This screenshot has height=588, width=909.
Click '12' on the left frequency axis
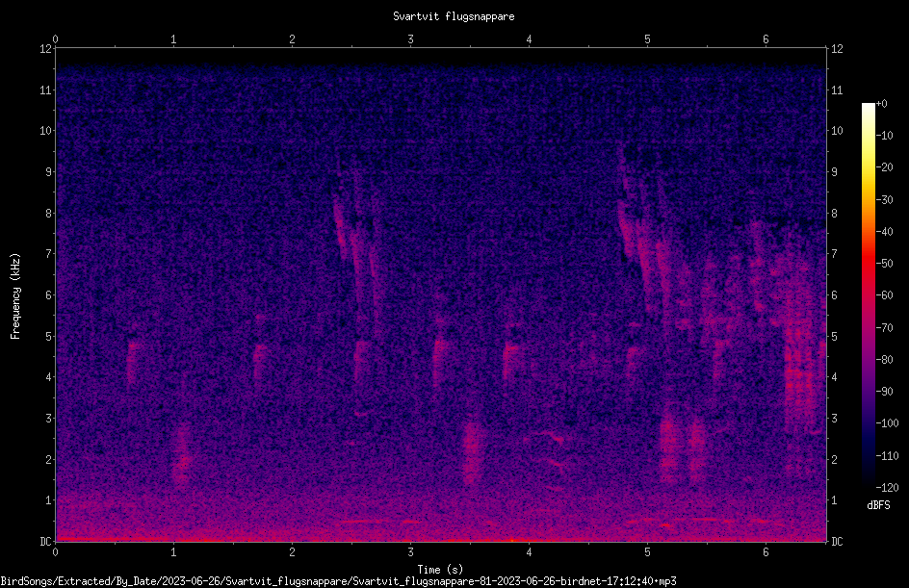click(x=46, y=49)
